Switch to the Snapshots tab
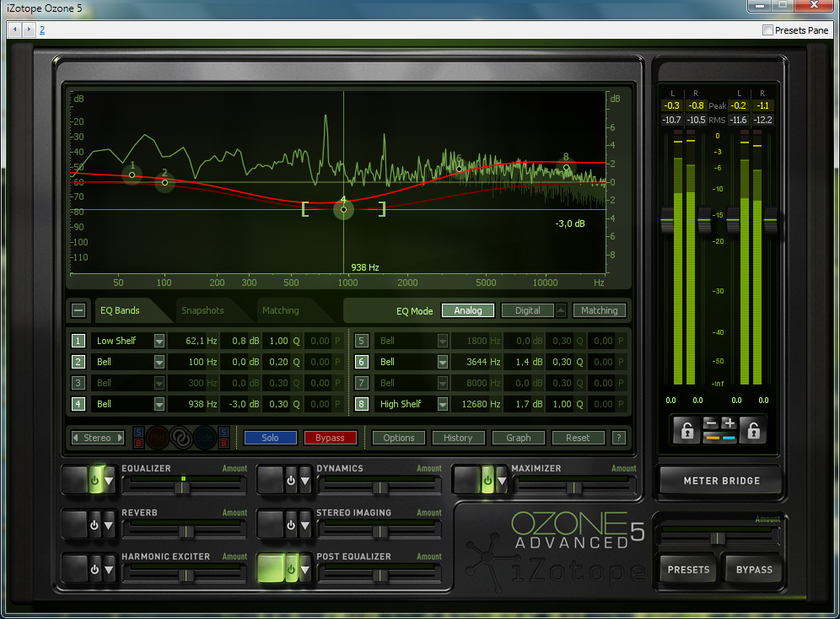This screenshot has width=840, height=619. (x=202, y=310)
